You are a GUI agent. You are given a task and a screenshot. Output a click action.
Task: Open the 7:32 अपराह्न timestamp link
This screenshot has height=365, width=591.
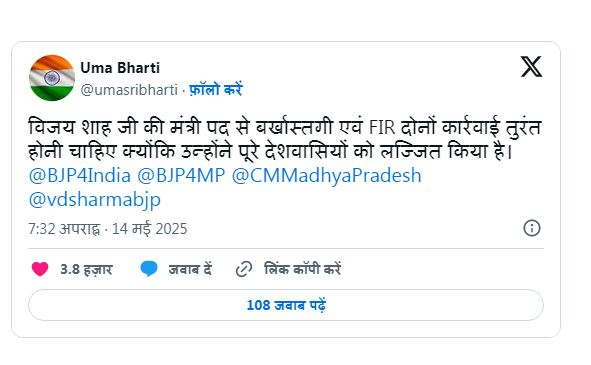tap(64, 229)
